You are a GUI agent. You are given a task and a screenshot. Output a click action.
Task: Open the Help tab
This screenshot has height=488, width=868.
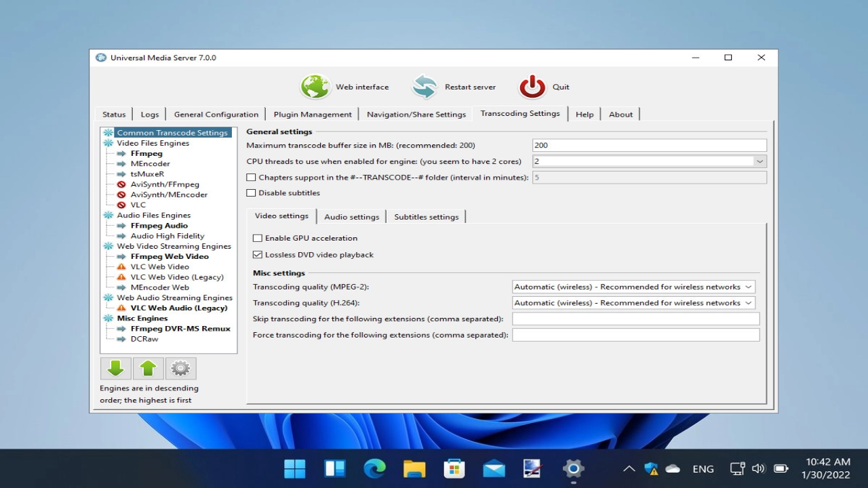(585, 115)
